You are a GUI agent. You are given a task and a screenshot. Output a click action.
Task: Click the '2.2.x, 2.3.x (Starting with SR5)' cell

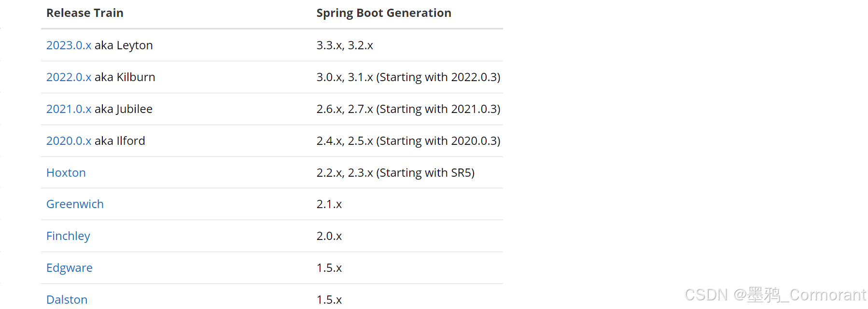click(395, 173)
